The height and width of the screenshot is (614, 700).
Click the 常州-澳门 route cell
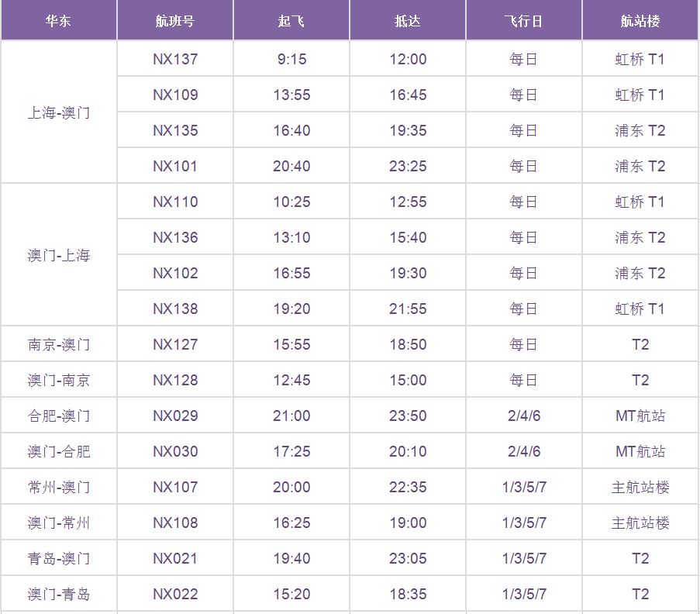tap(59, 488)
